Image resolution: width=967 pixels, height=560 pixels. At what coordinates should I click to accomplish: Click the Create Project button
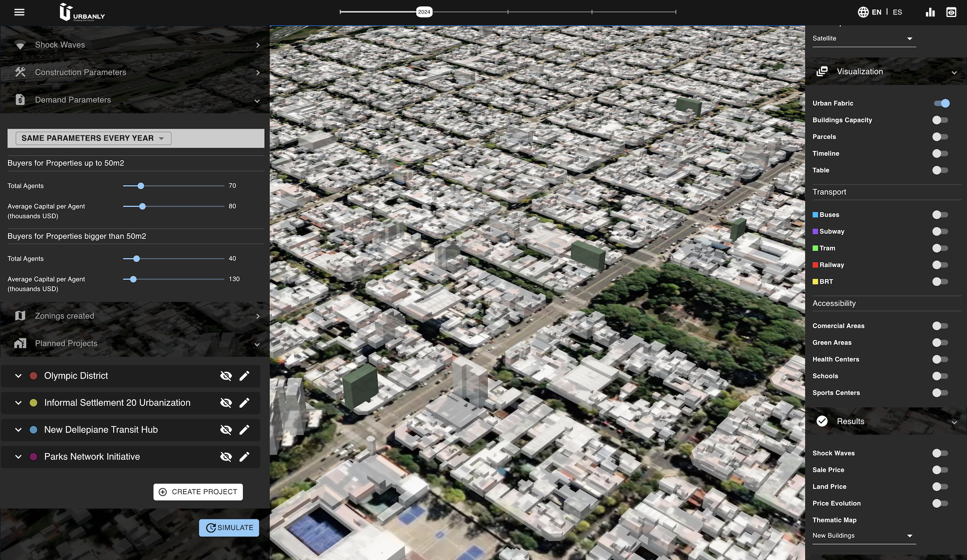click(x=198, y=492)
